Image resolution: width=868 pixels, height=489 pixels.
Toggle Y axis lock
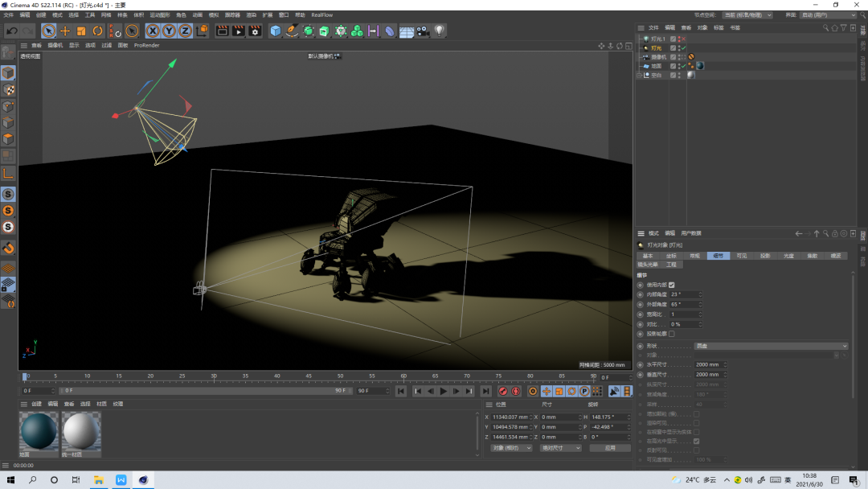coord(169,31)
